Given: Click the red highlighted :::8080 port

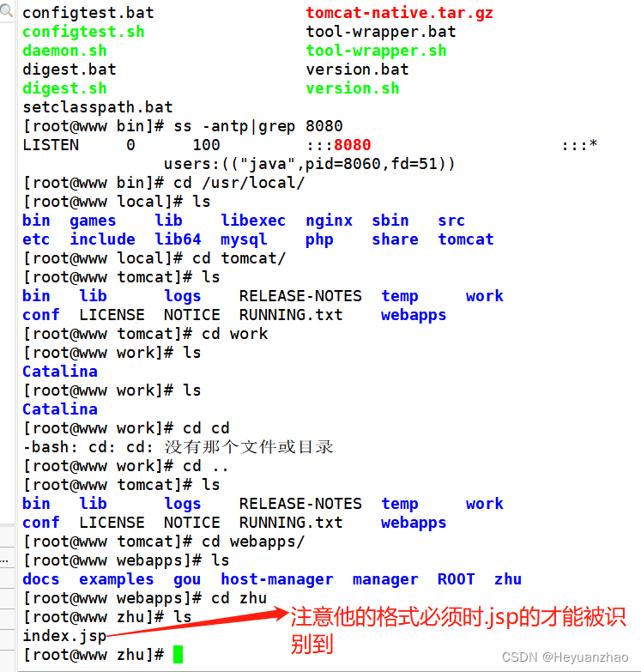Looking at the screenshot, I should click(338, 145).
